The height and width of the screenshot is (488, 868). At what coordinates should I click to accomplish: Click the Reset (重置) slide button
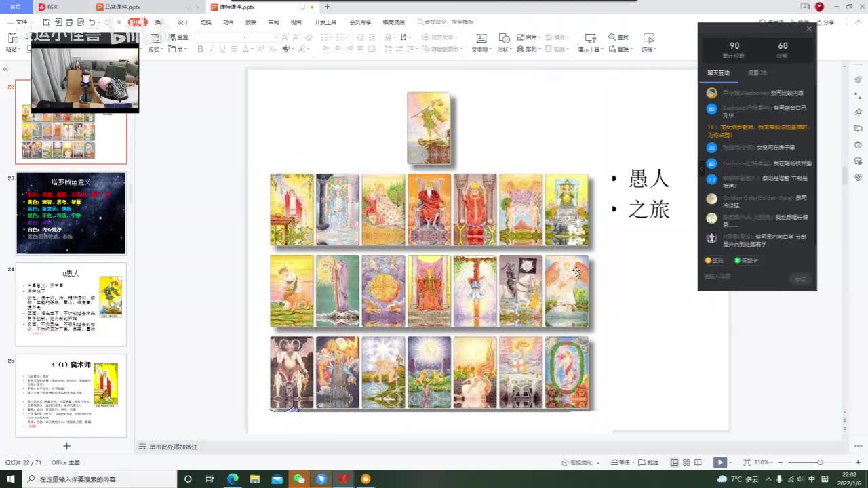[178, 37]
